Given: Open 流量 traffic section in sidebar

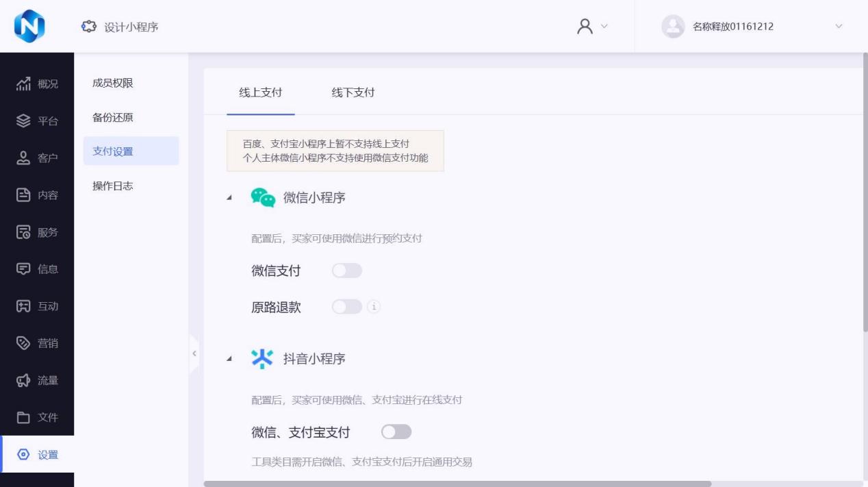Looking at the screenshot, I should 37,380.
